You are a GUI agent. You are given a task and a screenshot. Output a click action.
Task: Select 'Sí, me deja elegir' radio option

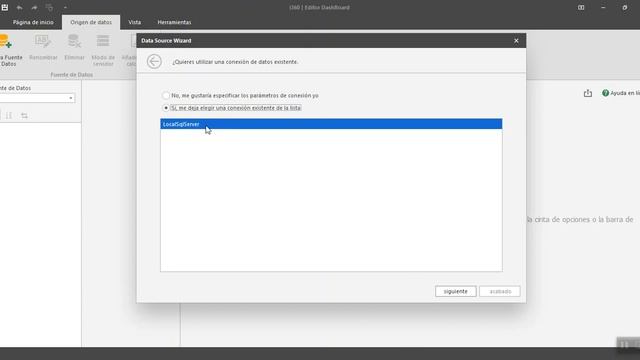tap(166, 108)
